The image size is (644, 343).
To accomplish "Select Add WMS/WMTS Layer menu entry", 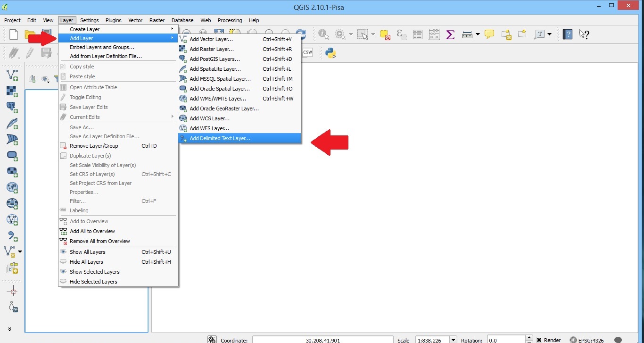I will (x=239, y=99).
